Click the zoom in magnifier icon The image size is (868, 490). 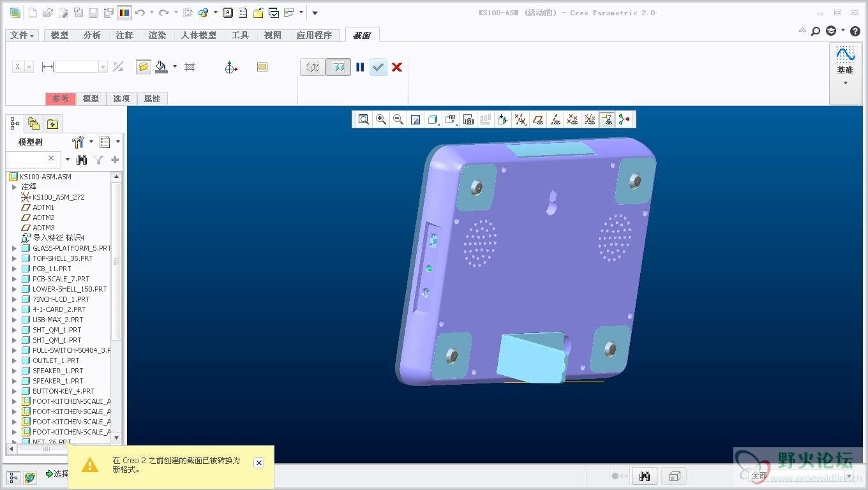(x=381, y=119)
